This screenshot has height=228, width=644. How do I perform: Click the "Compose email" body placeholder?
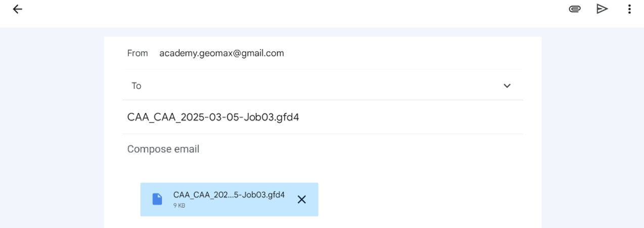pyautogui.click(x=163, y=149)
